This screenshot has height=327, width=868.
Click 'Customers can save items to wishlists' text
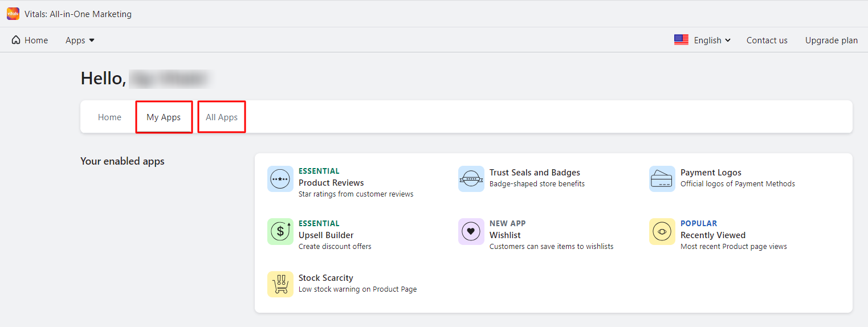(552, 246)
